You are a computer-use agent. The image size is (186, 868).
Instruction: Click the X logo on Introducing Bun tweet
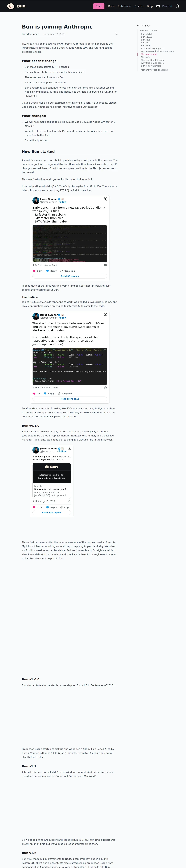[69, 448]
